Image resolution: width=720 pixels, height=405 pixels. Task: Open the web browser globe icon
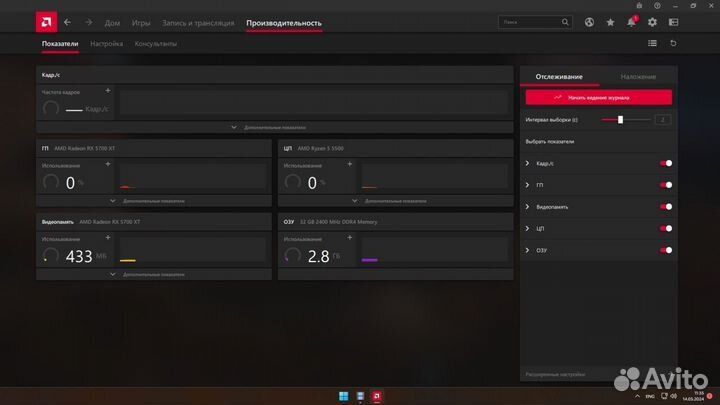coord(589,22)
